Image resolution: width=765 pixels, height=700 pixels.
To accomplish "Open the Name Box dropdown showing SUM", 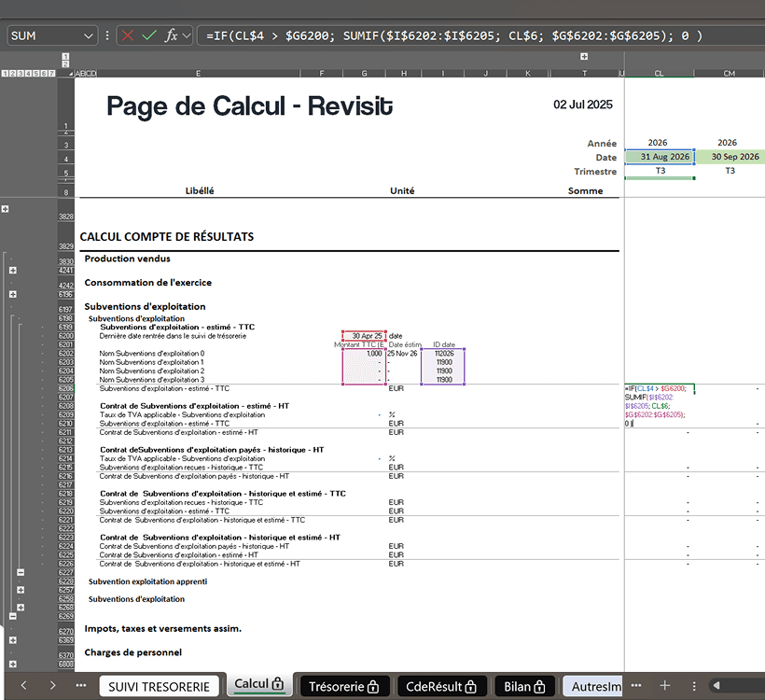I will (x=90, y=35).
